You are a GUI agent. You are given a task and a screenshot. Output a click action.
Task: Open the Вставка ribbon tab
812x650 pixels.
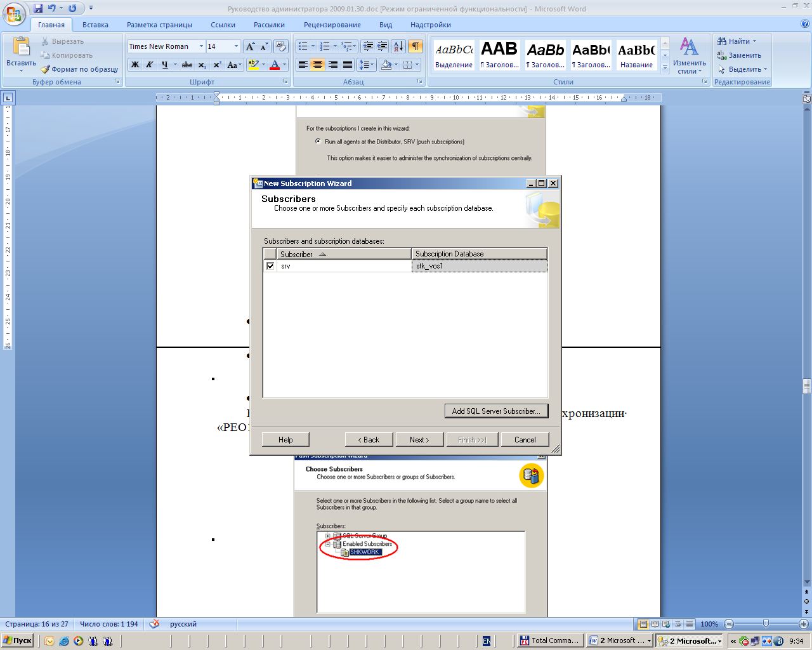click(95, 25)
